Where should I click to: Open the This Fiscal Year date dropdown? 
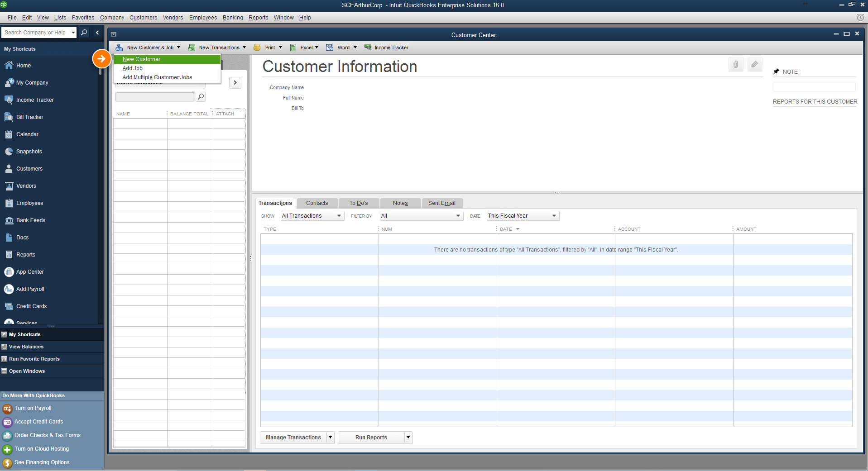tap(523, 216)
